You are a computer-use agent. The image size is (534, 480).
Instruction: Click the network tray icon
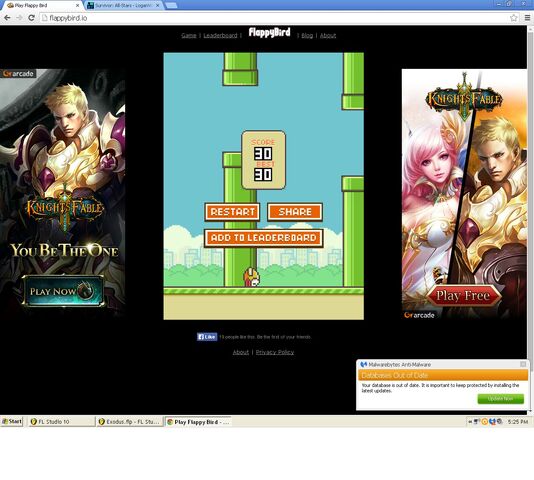coord(477,422)
